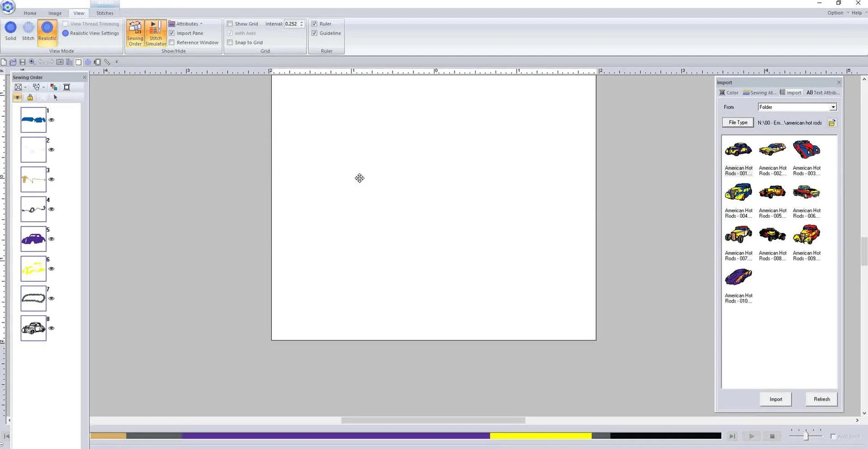Viewport: 868px width, 449px height.
Task: Click the File Type button
Action: click(x=738, y=123)
